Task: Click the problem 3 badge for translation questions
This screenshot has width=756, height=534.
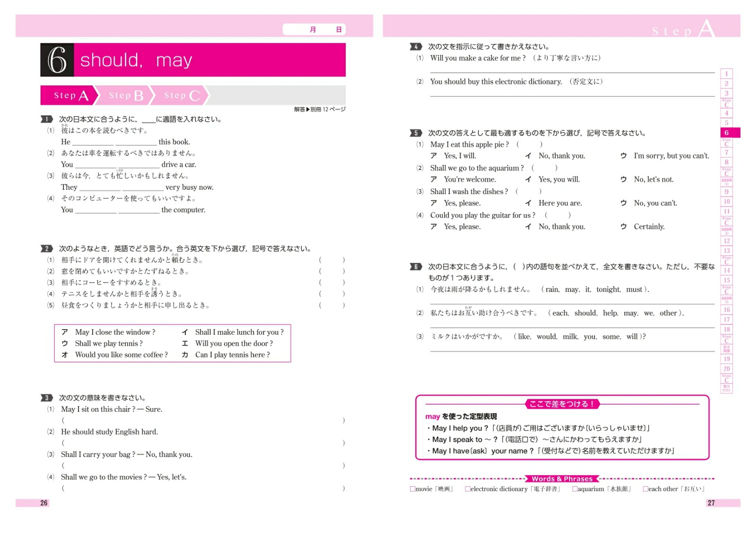Action: click(x=47, y=398)
